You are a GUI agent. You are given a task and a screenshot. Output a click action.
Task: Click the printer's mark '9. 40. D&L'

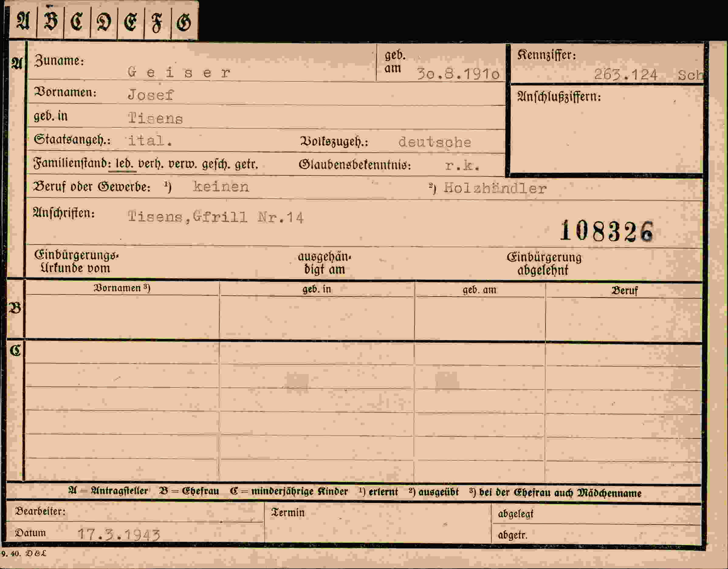tap(24, 554)
